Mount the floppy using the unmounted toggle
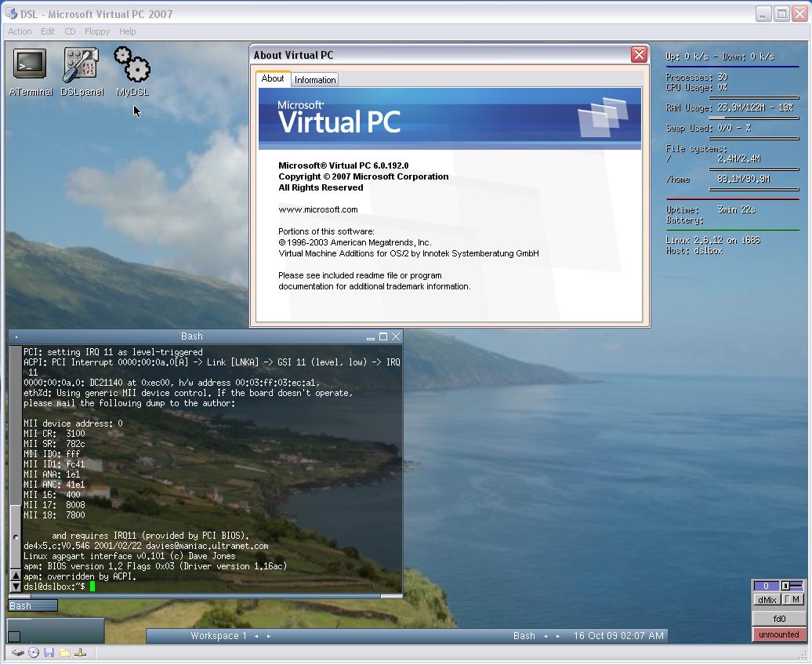Image resolution: width=812 pixels, height=665 pixels. (x=778, y=634)
